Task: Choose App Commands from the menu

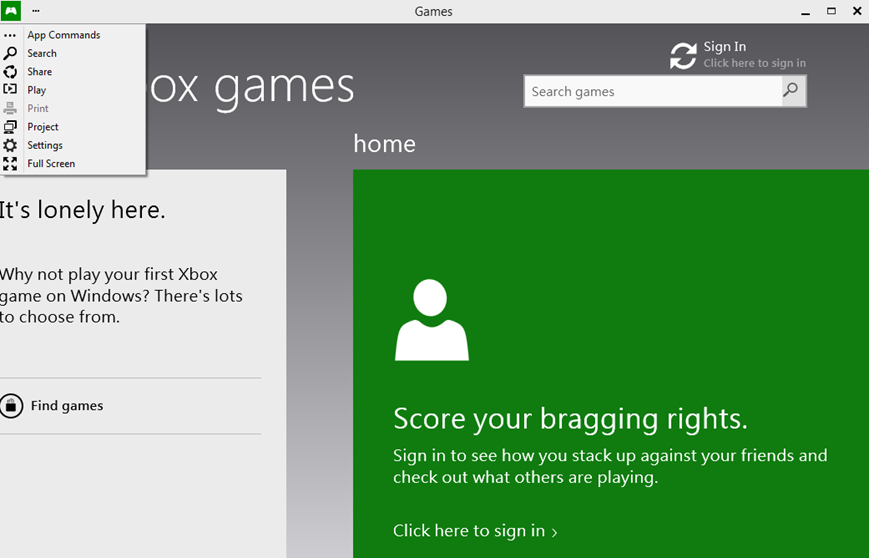Action: coord(64,35)
